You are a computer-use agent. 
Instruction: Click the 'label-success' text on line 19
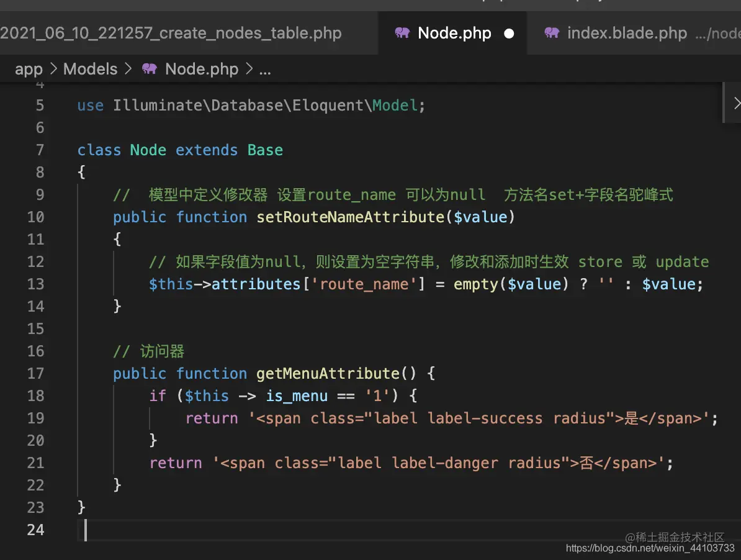coord(485,418)
